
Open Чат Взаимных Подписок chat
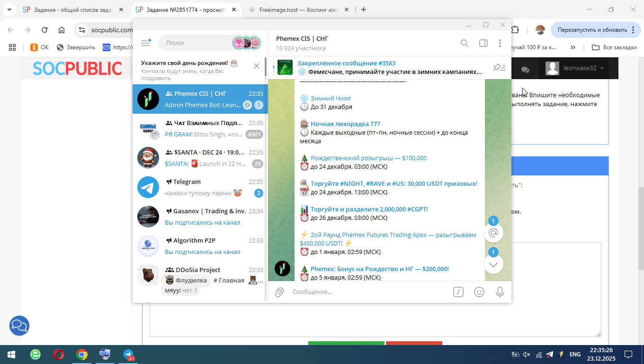200,128
